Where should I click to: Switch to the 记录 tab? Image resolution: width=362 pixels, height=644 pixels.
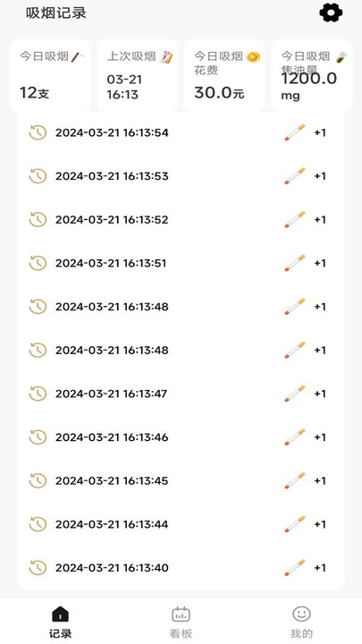click(61, 622)
